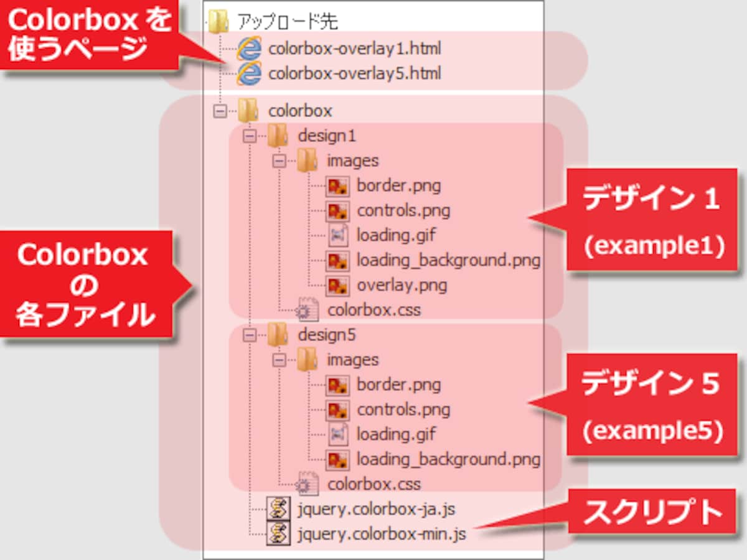Click the overlay.png image icon
This screenshot has height=560, width=747.
pos(337,285)
